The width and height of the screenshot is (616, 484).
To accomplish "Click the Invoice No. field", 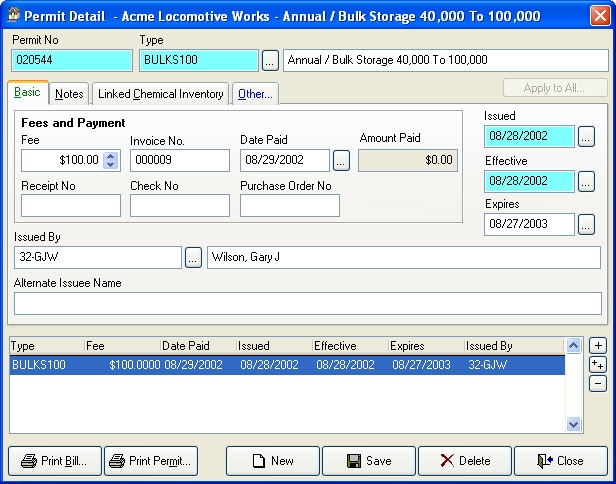I will pos(180,160).
